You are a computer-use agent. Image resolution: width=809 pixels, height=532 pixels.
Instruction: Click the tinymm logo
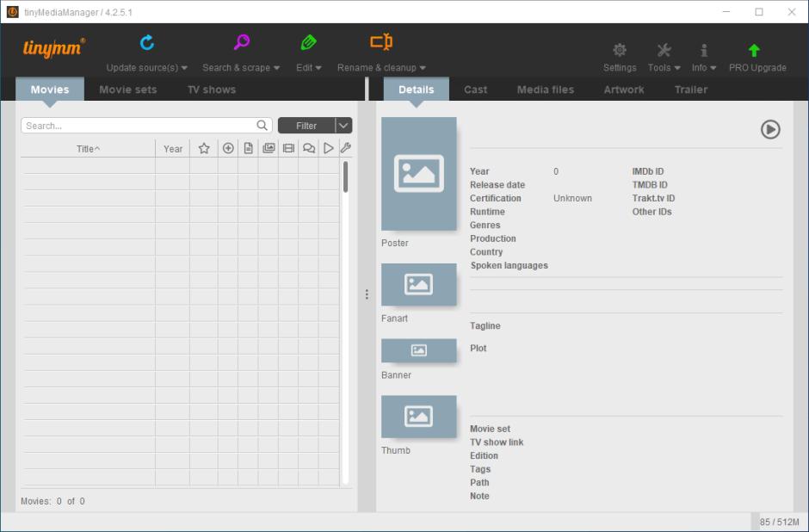coord(54,48)
